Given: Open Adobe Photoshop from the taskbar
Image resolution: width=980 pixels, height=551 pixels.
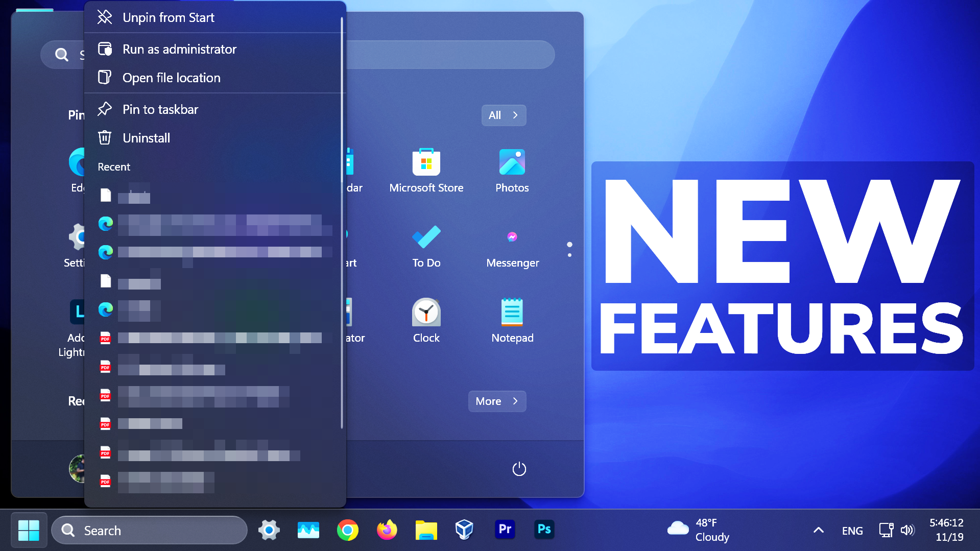Looking at the screenshot, I should 544,530.
